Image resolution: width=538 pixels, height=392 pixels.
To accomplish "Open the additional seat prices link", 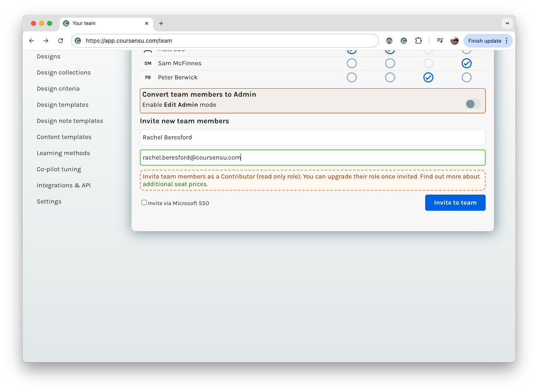I will point(175,184).
